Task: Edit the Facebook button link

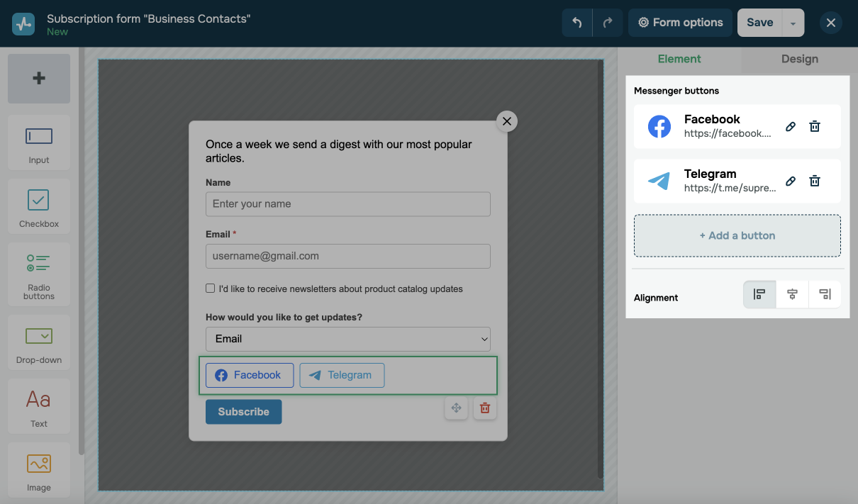Action: pyautogui.click(x=791, y=127)
